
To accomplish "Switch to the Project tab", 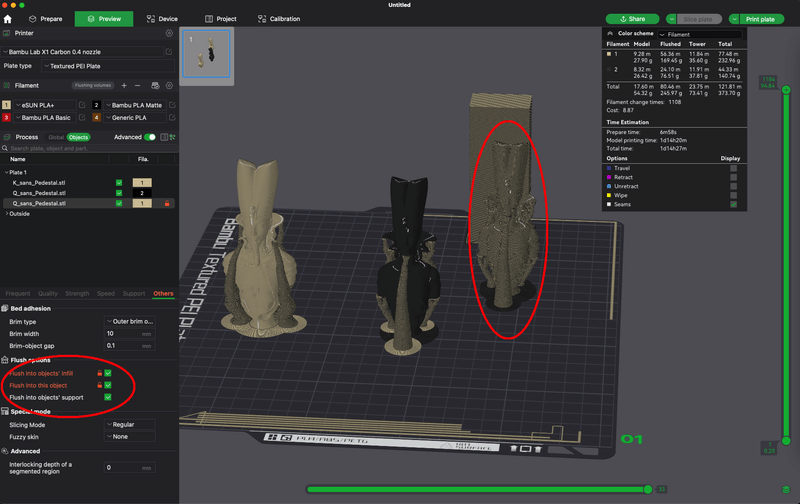I will click(221, 19).
